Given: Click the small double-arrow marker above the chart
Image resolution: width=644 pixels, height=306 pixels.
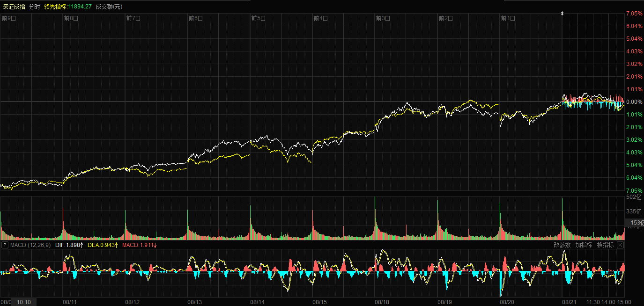Looking at the screenshot, I should coord(563,14).
